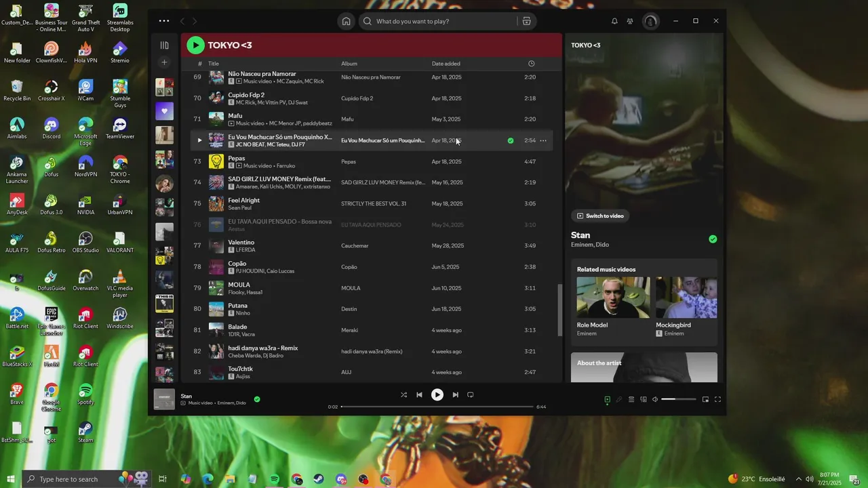The image size is (868, 488).
Task: Toggle the Now Playing view icon
Action: click(x=608, y=399)
